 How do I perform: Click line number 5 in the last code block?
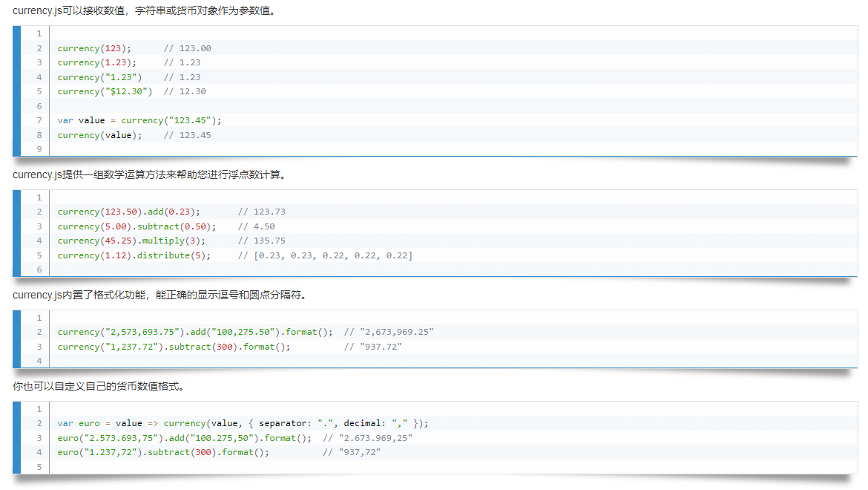coord(39,467)
